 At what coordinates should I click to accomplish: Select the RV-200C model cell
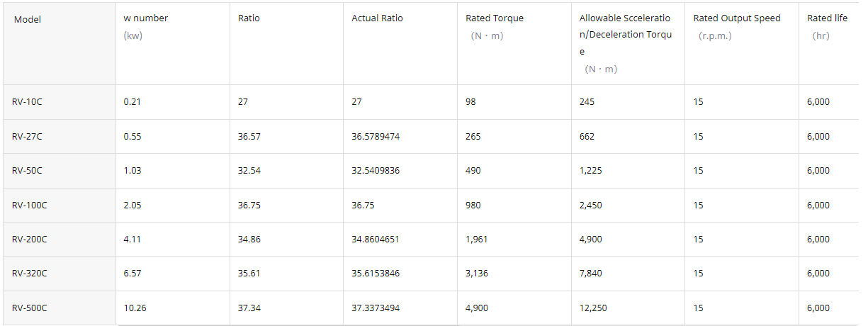click(x=30, y=240)
